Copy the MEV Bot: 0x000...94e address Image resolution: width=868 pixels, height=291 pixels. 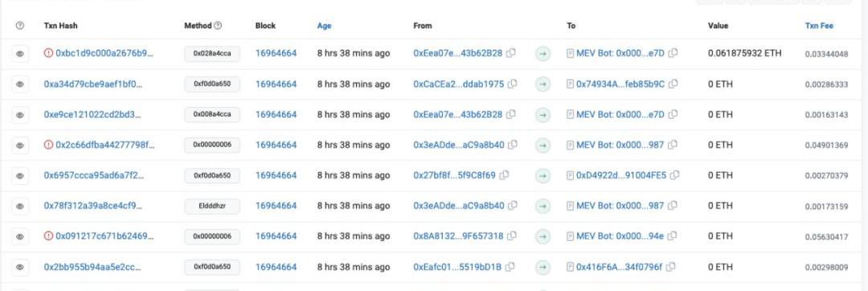pos(672,236)
